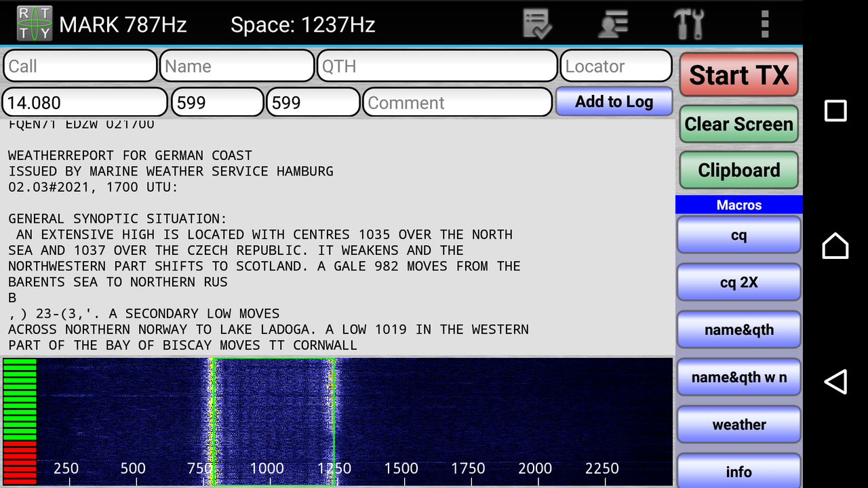Open the user profile icon

613,24
